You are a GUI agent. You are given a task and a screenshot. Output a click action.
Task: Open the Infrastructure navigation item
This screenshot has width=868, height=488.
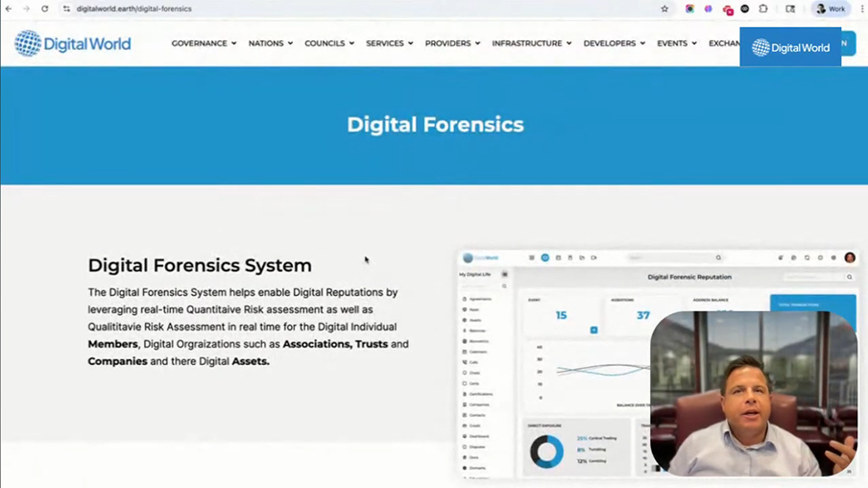pyautogui.click(x=531, y=43)
